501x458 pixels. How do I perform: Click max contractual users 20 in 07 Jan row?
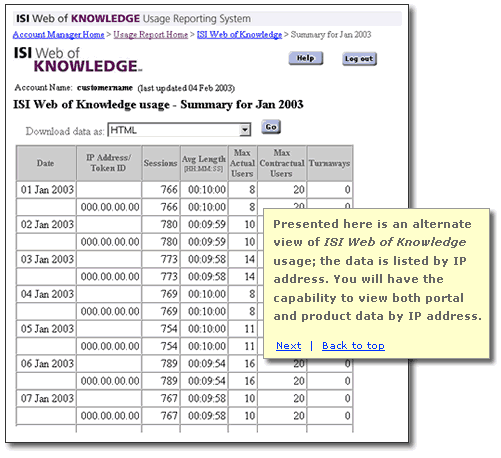[x=299, y=398]
